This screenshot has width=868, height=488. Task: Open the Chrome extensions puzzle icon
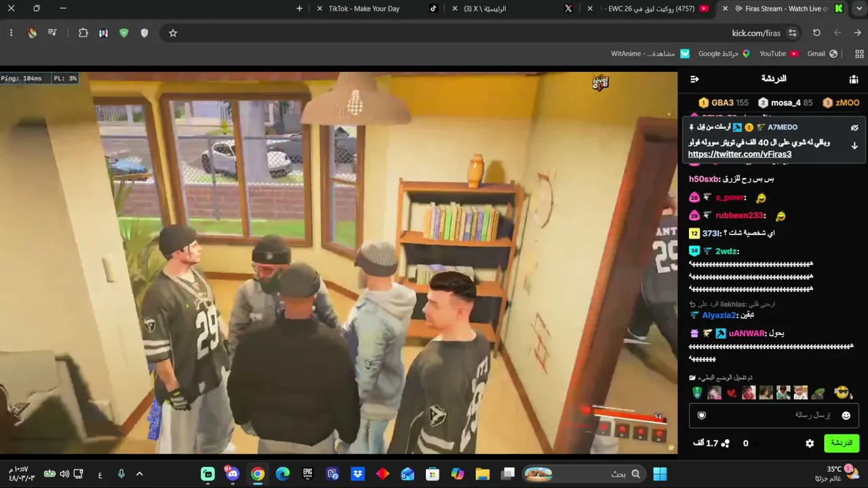[x=83, y=33]
